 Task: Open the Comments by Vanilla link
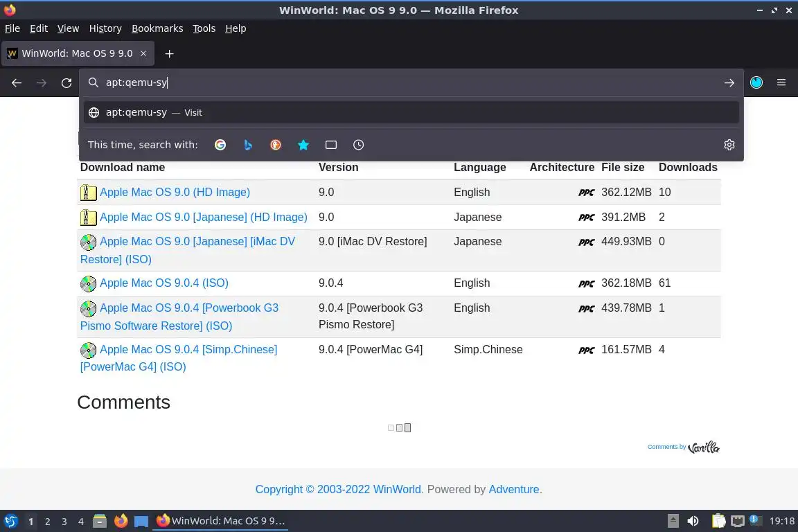[683, 447]
